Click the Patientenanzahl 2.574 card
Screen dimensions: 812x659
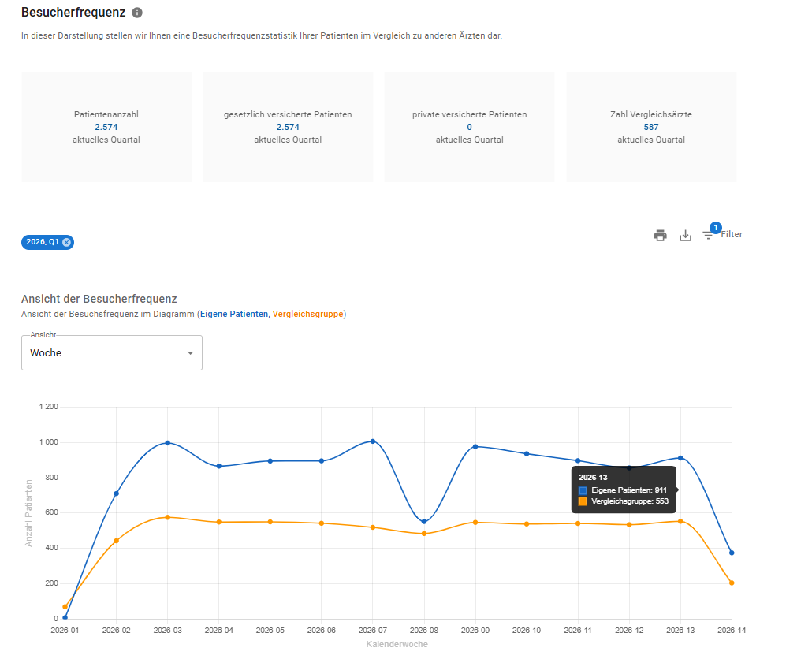click(x=106, y=127)
